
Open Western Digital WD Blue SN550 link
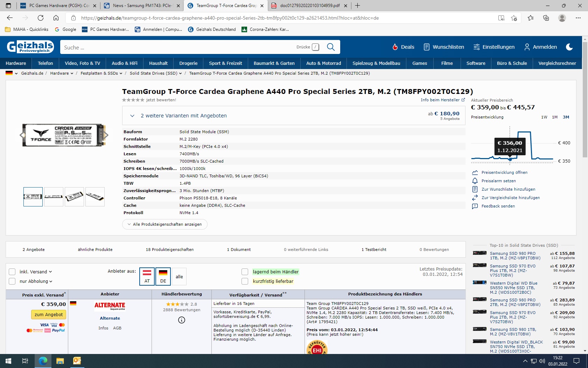(x=514, y=288)
